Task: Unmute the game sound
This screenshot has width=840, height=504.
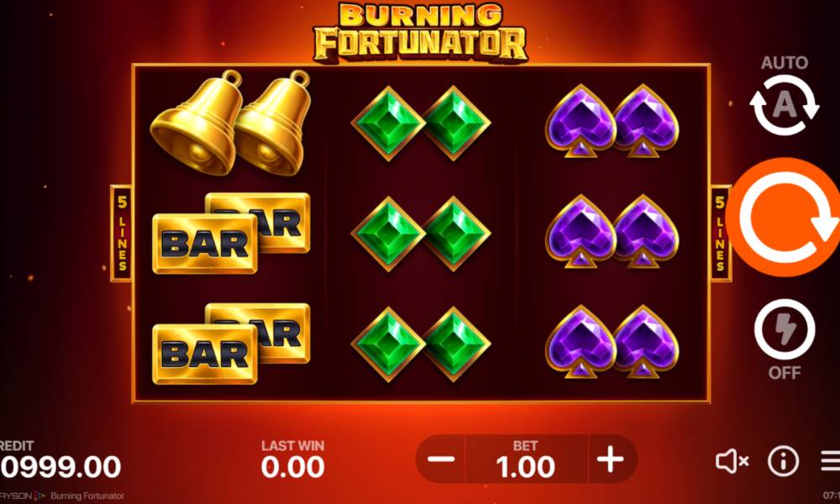Action: (x=732, y=461)
